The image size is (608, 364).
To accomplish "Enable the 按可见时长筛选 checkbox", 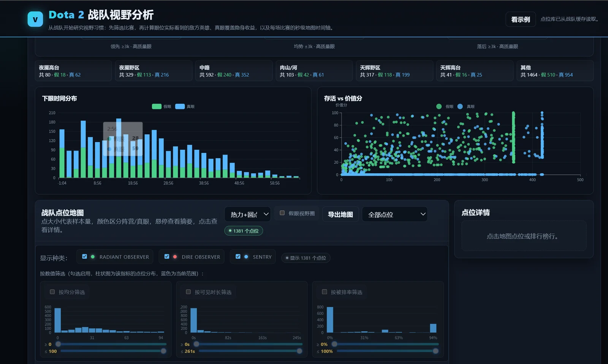I will point(188,292).
